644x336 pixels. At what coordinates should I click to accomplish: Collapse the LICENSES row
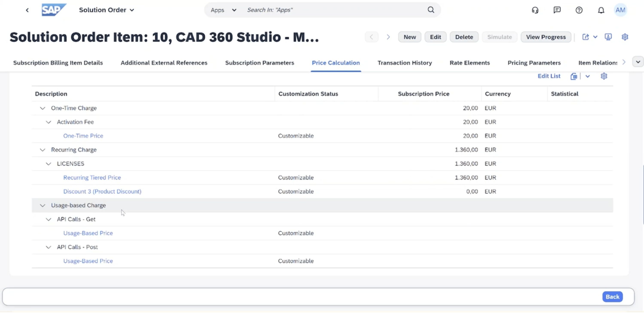pyautogui.click(x=49, y=164)
